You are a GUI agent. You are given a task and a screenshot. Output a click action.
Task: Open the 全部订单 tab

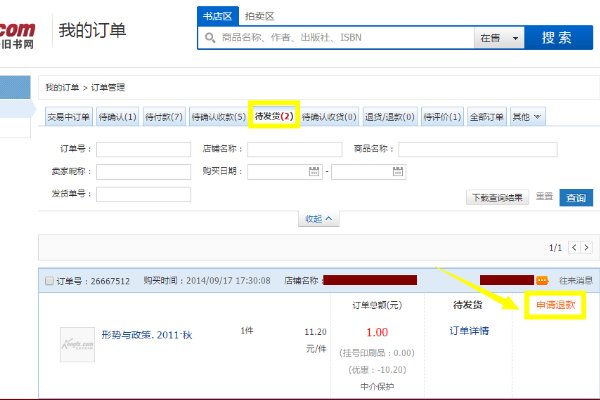[x=487, y=117]
